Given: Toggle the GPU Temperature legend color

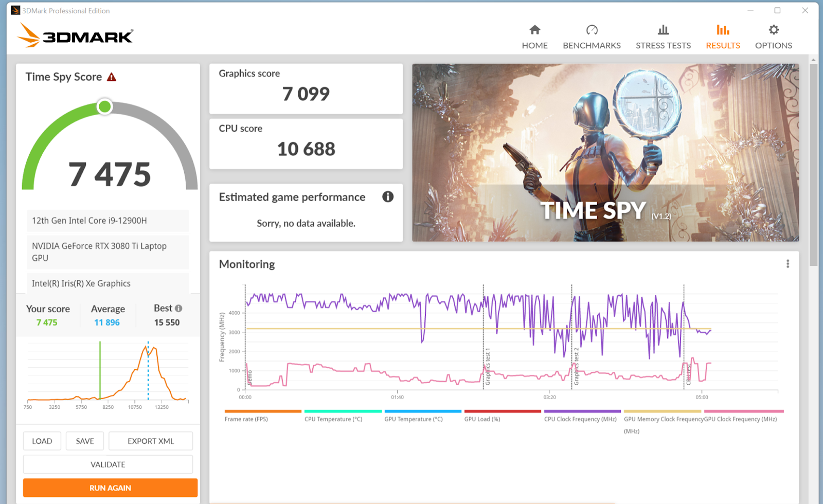Looking at the screenshot, I should point(423,411).
